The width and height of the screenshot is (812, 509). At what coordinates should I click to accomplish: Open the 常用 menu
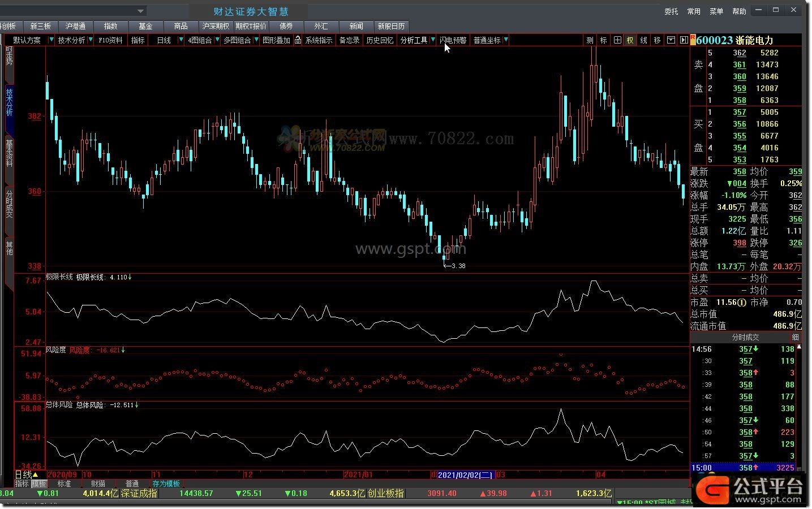coord(694,11)
